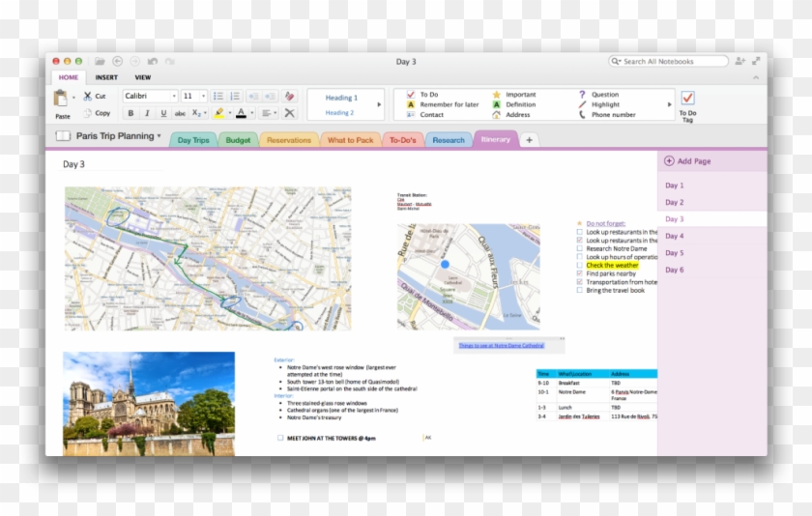This screenshot has width=812, height=516.
Task: Apply the Heading 2 style
Action: point(339,112)
